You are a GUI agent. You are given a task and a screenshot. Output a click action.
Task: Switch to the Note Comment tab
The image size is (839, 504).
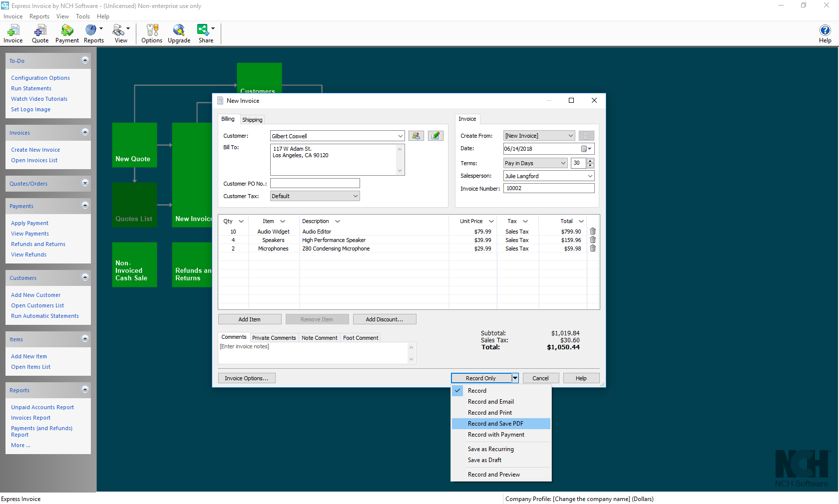(x=320, y=338)
